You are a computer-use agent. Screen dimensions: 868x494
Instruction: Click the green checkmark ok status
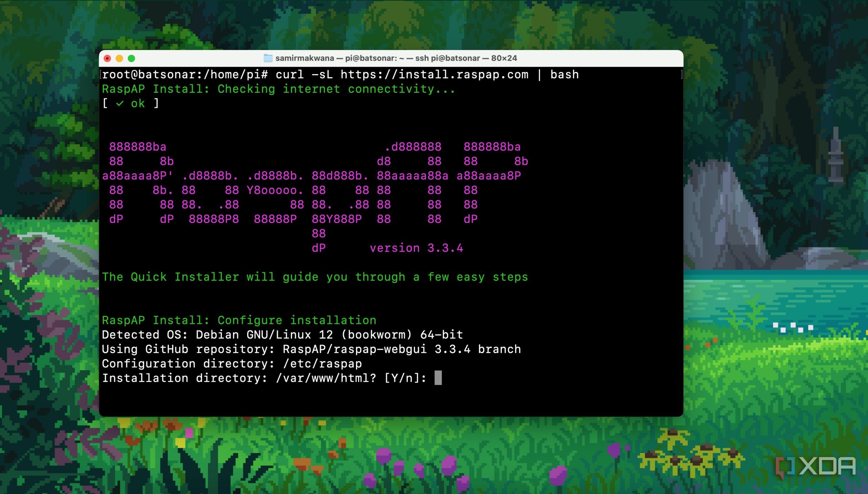[131, 103]
